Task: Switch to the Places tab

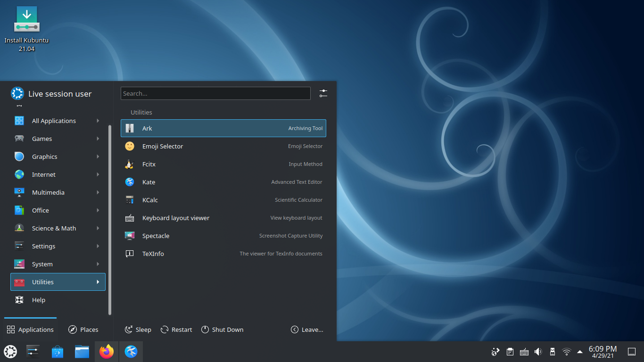Action: [83, 329]
